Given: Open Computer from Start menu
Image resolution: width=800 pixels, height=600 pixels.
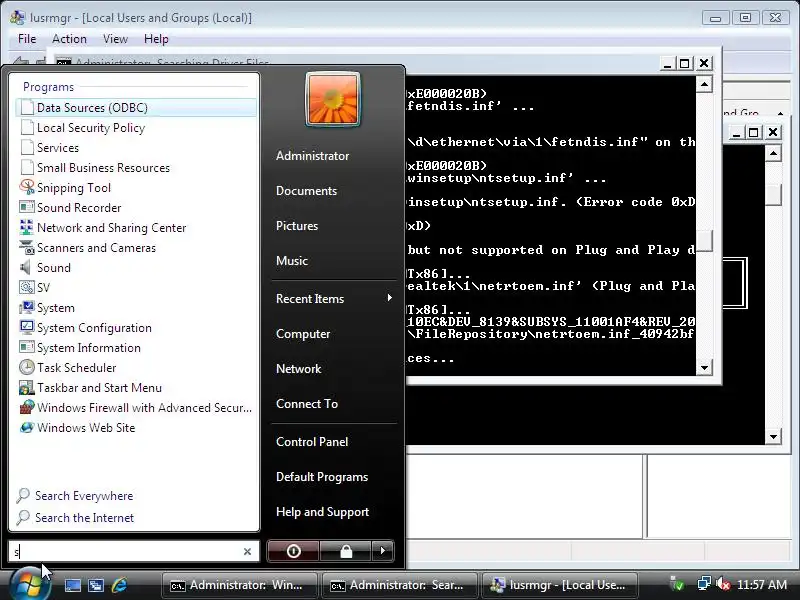Looking at the screenshot, I should point(303,334).
